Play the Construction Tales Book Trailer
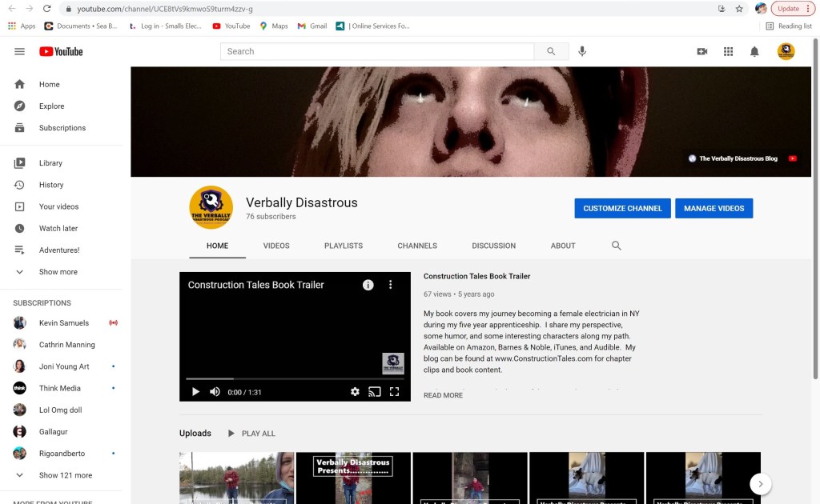 click(x=195, y=392)
